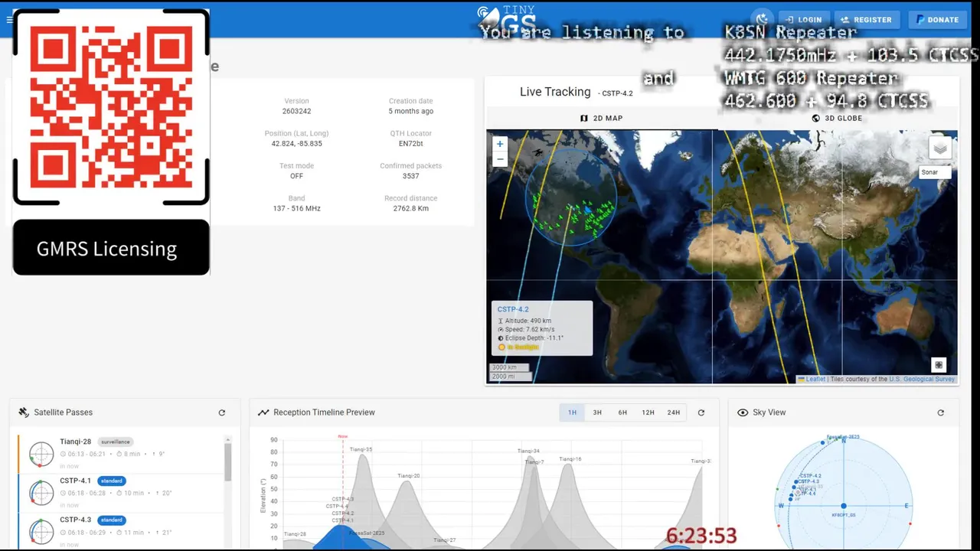Screen dimensions: 980x551
Task: Click the QTH Locator value EN72bt
Action: pos(411,144)
